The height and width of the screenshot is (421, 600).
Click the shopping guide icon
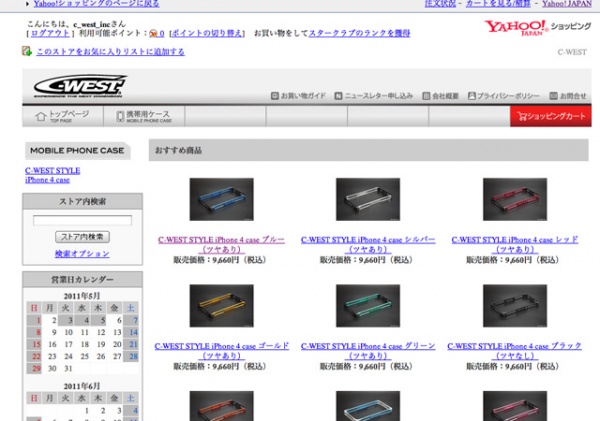pyautogui.click(x=274, y=96)
